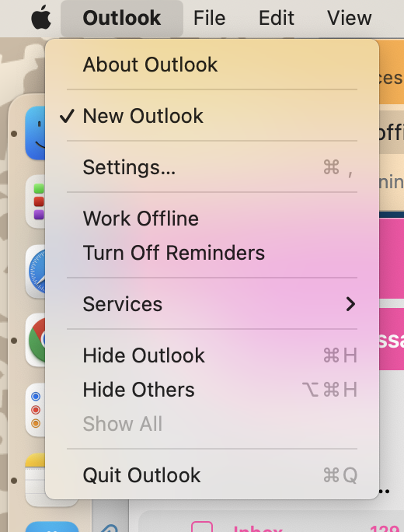The width and height of the screenshot is (404, 532).
Task: Expand the Services submenu arrow
Action: point(350,304)
